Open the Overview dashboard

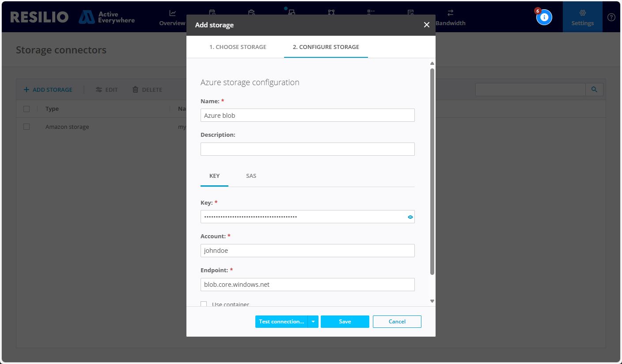click(172, 18)
